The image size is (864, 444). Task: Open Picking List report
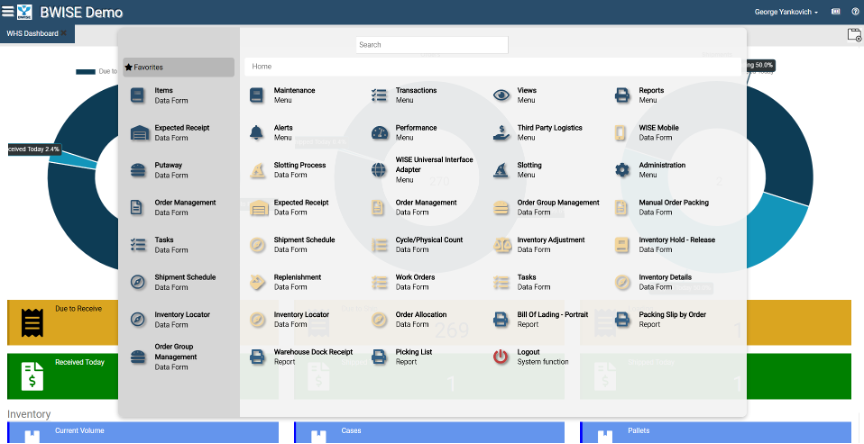(x=402, y=358)
